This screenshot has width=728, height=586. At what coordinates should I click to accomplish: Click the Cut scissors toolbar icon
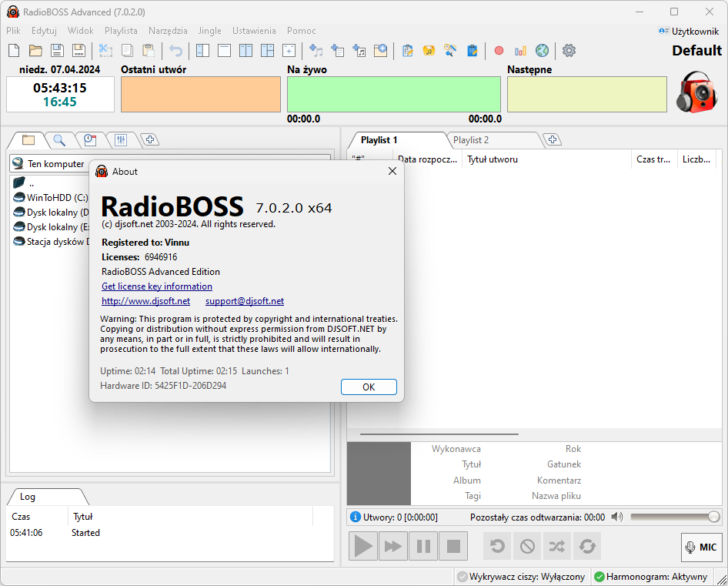click(105, 50)
